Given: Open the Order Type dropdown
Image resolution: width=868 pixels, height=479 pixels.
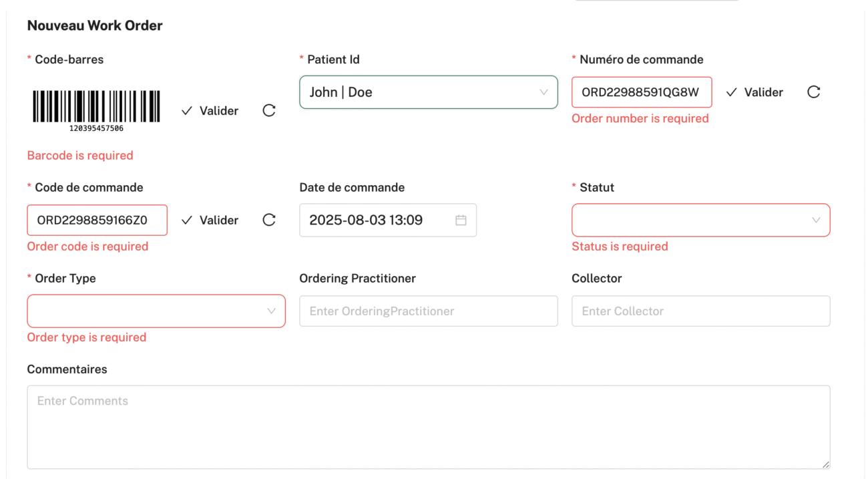Looking at the screenshot, I should tap(156, 311).
